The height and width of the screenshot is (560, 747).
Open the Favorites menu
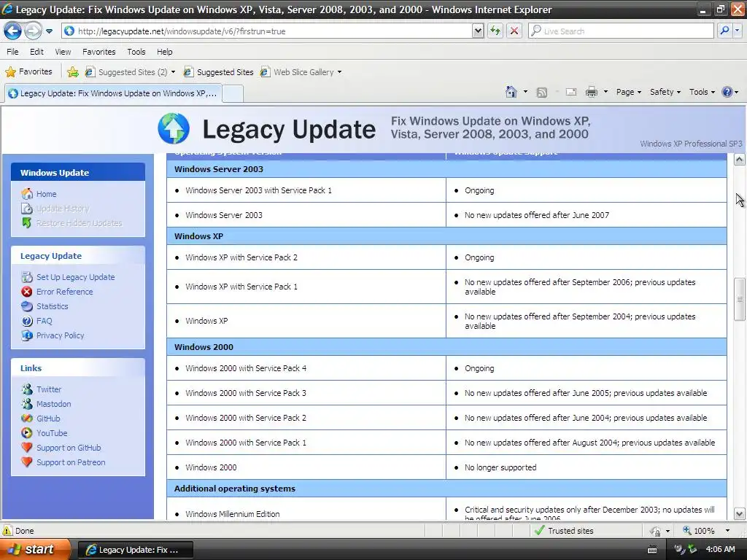[x=98, y=52]
